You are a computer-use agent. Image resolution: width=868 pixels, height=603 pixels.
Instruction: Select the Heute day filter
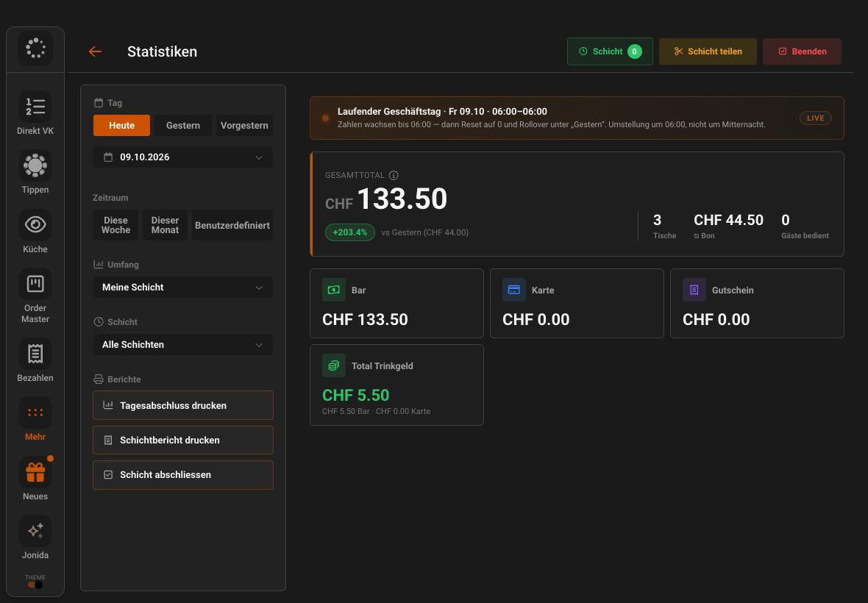click(122, 126)
